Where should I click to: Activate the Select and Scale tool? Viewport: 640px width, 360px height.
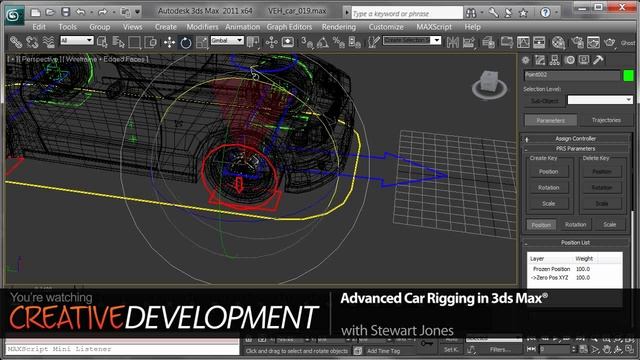[x=202, y=42]
